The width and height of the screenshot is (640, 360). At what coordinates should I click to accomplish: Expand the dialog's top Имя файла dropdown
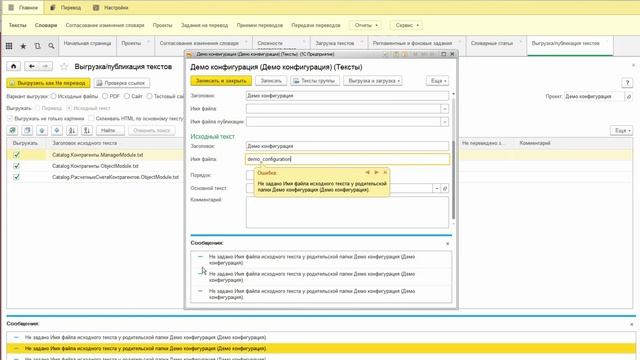coord(445,109)
